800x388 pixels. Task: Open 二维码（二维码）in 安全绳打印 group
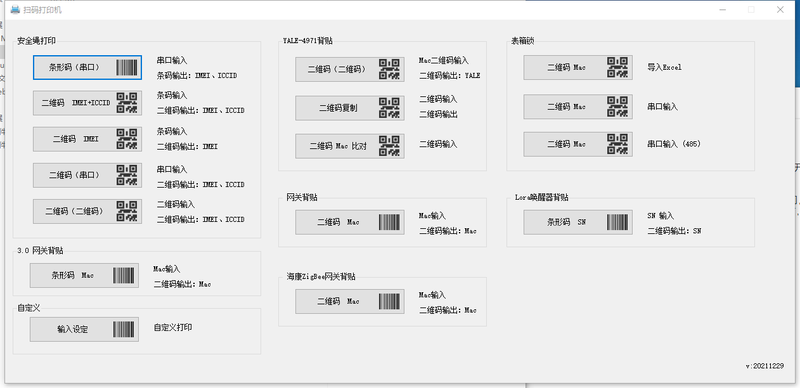tap(87, 211)
